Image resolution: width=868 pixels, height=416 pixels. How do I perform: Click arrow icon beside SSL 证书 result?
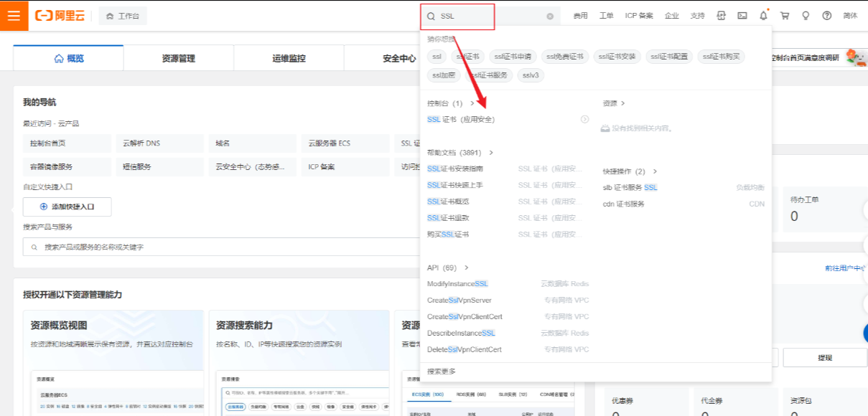pyautogui.click(x=584, y=119)
